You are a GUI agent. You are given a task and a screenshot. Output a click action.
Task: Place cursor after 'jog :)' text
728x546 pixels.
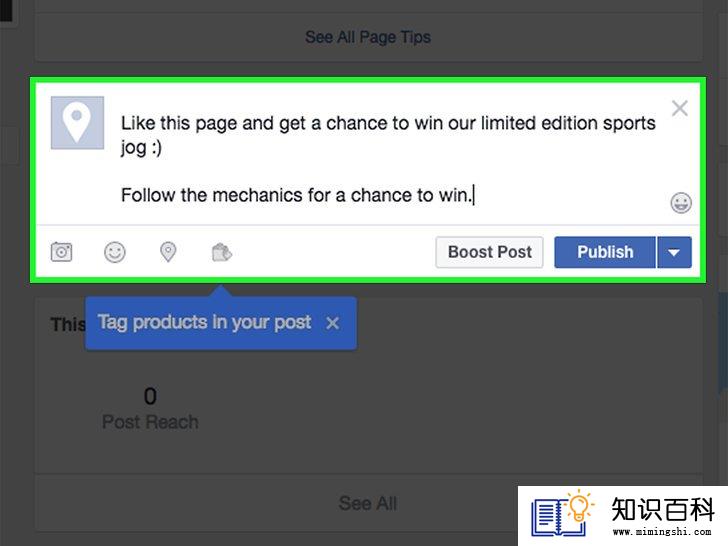(162, 148)
